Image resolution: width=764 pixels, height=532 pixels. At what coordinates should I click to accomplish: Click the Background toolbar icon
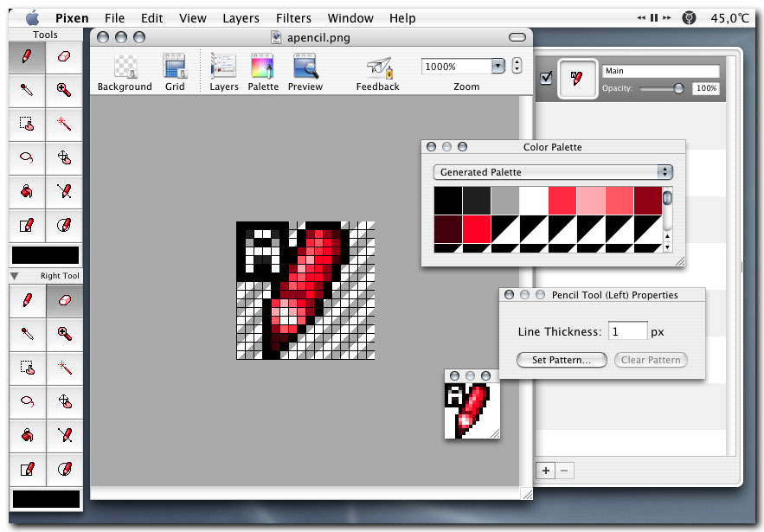click(125, 72)
